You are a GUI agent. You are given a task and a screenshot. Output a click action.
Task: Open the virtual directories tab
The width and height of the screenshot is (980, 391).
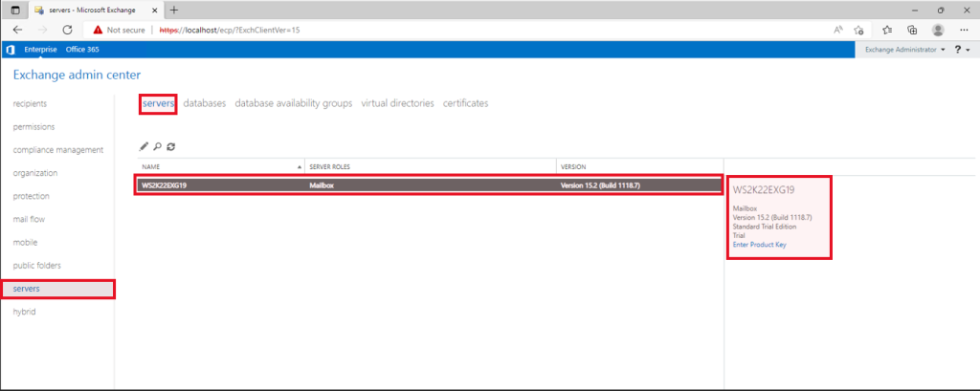point(397,103)
